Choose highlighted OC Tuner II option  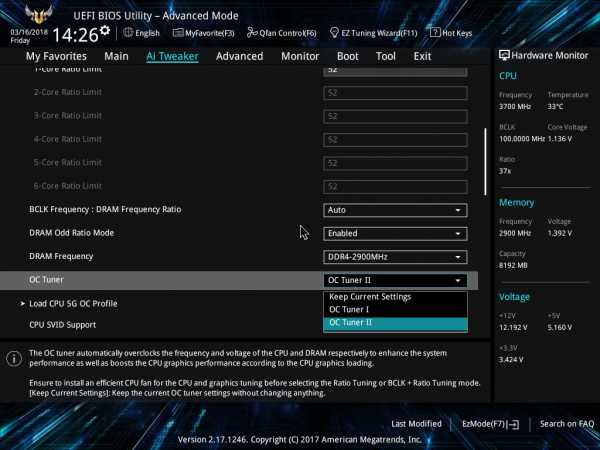click(x=395, y=323)
